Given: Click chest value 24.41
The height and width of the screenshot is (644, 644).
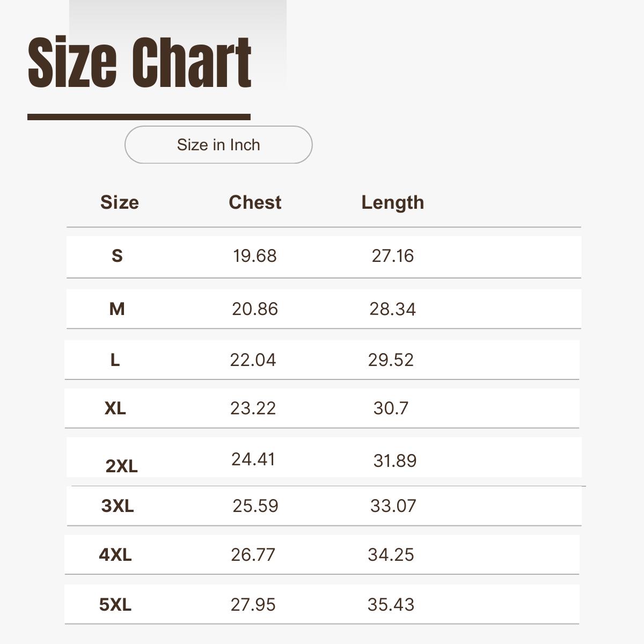Looking at the screenshot, I should [x=253, y=459].
